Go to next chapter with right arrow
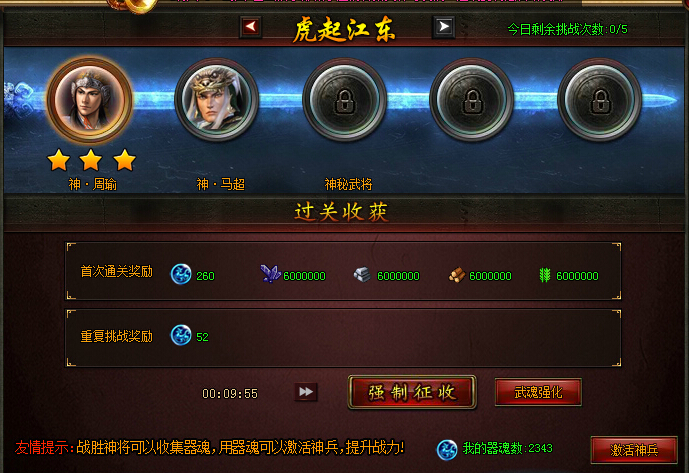Viewport: 689px width, 473px height. (x=444, y=27)
